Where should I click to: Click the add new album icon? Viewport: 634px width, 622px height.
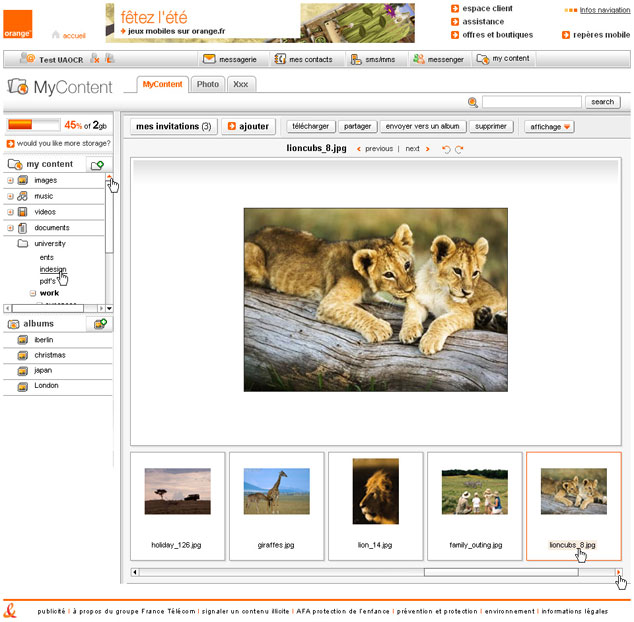coord(100,324)
